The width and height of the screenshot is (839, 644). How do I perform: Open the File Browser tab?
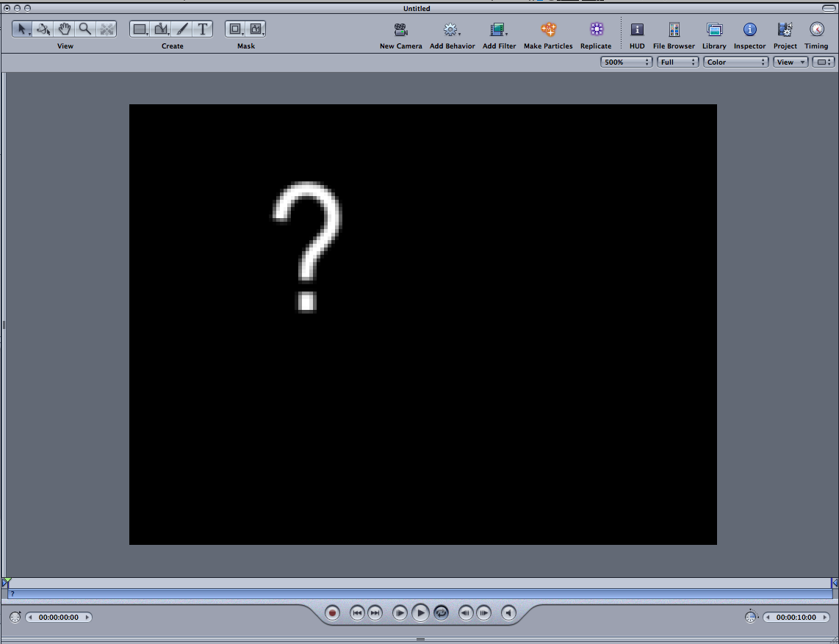(x=674, y=30)
